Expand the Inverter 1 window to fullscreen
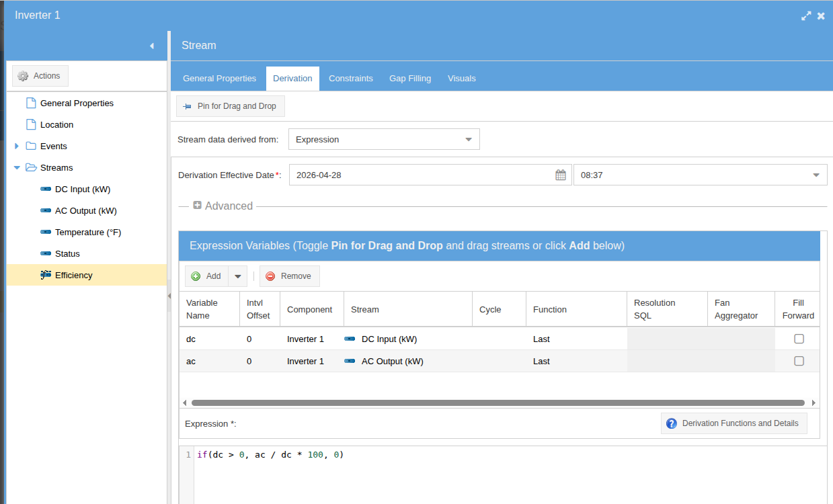The height and width of the screenshot is (504, 833). click(806, 15)
